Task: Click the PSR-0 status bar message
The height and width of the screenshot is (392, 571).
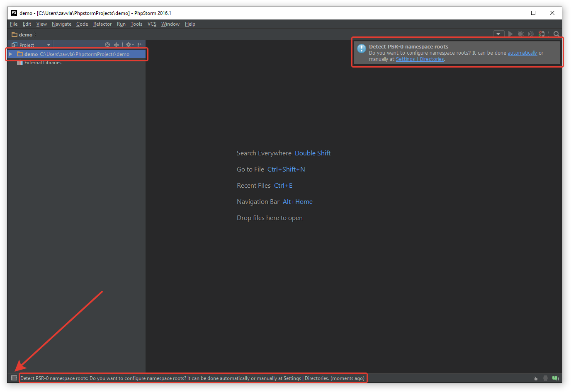Action: (x=192, y=378)
